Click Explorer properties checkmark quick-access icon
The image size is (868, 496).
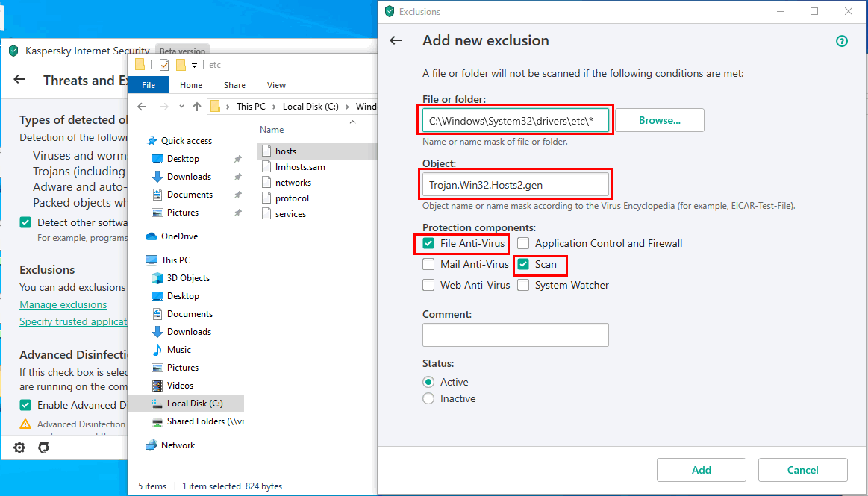tap(164, 65)
